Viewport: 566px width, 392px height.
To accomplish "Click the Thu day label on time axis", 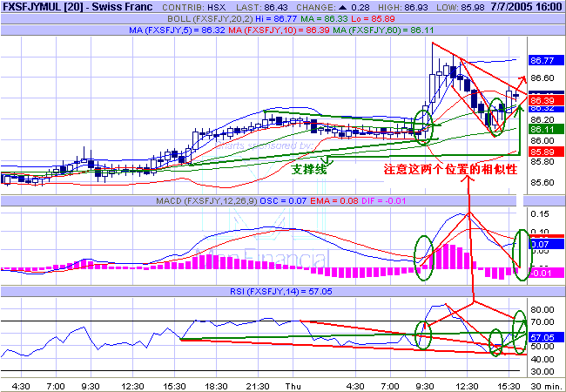I will pos(293,386).
